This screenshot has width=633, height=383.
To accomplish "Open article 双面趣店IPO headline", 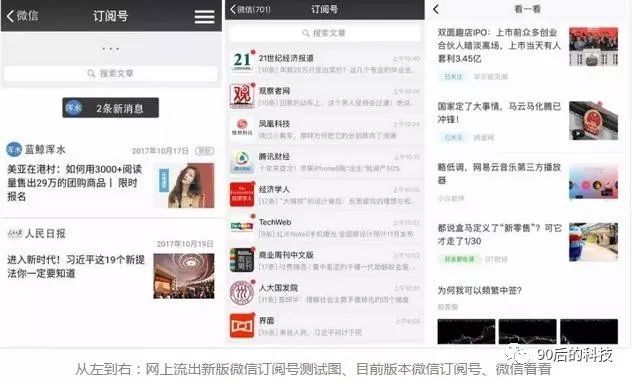I will coord(499,45).
